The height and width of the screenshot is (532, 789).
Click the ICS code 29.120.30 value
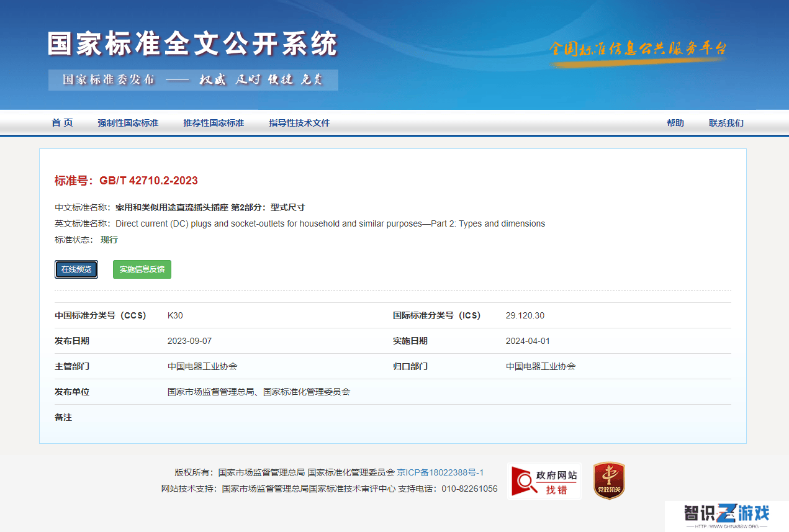tap(525, 315)
